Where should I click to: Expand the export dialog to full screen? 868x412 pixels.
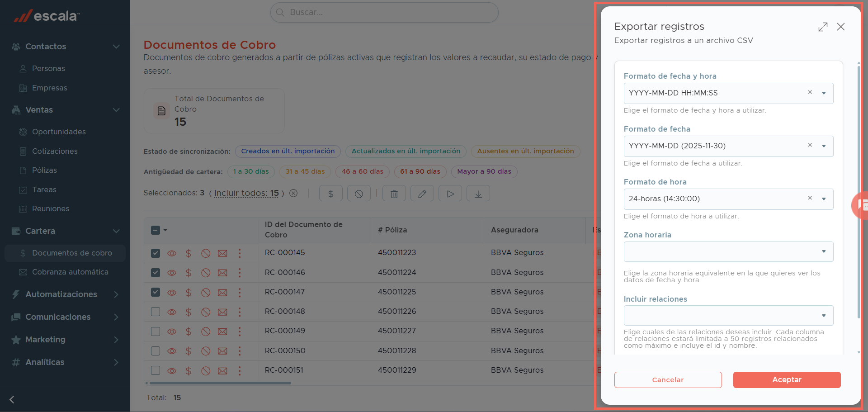coord(823,27)
